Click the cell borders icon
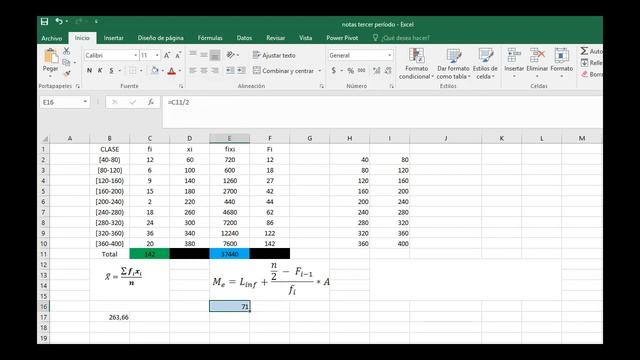Image resolution: width=640 pixels, height=360 pixels. (133, 71)
